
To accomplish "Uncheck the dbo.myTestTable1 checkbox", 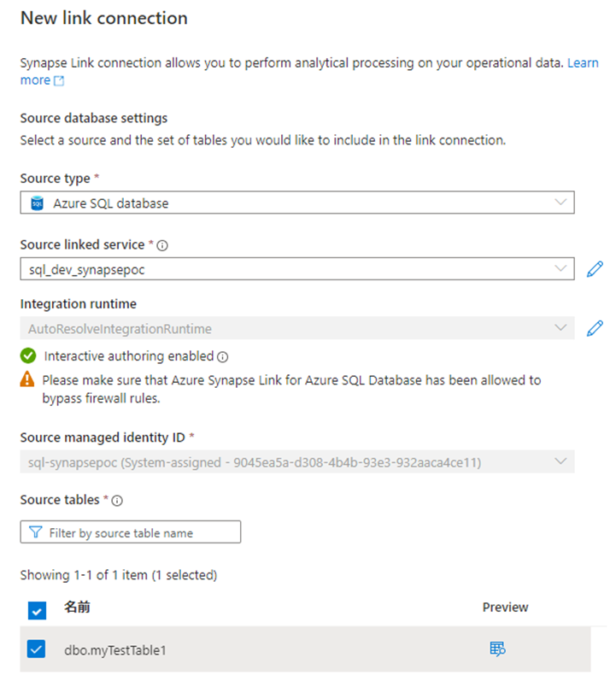I will (36, 649).
